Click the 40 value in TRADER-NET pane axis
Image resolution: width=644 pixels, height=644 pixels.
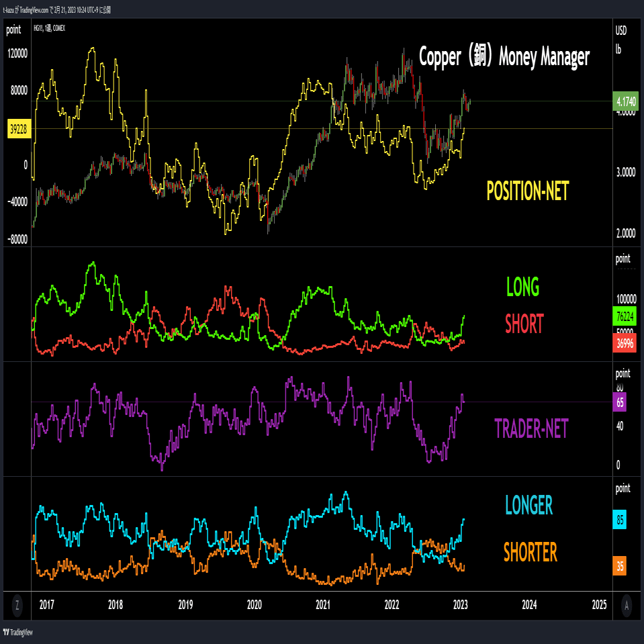click(620, 426)
